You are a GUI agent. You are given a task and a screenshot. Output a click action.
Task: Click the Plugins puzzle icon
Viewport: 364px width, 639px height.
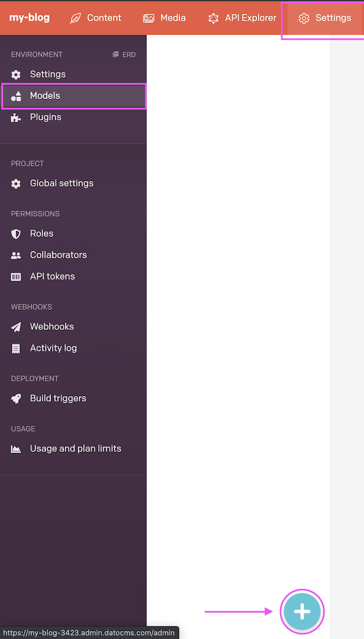[x=16, y=117]
